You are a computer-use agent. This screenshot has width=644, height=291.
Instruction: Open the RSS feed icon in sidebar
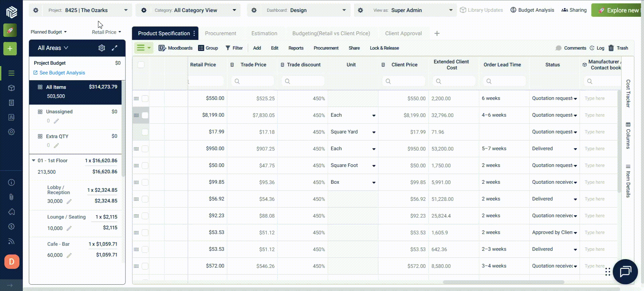[11, 241]
